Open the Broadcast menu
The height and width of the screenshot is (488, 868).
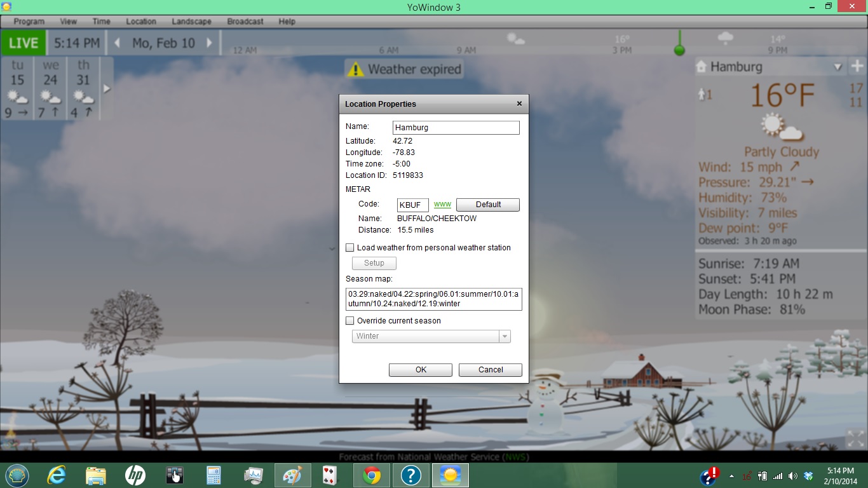click(245, 21)
